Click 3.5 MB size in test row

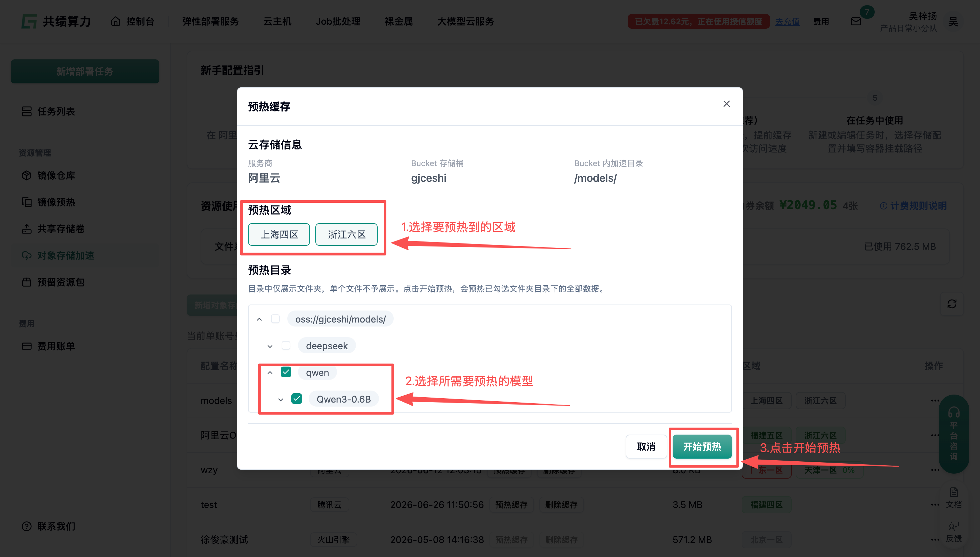[x=687, y=505]
